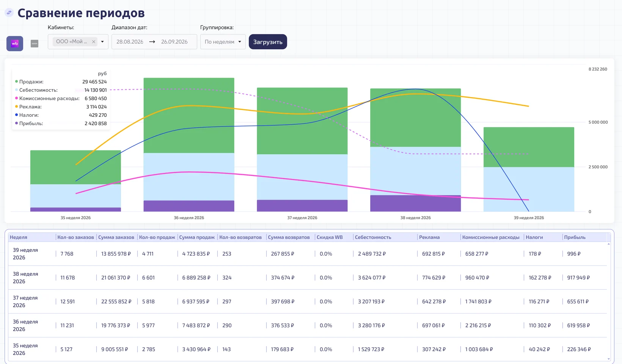Remove the ООО «Мой...» cabinet tag

(x=94, y=42)
